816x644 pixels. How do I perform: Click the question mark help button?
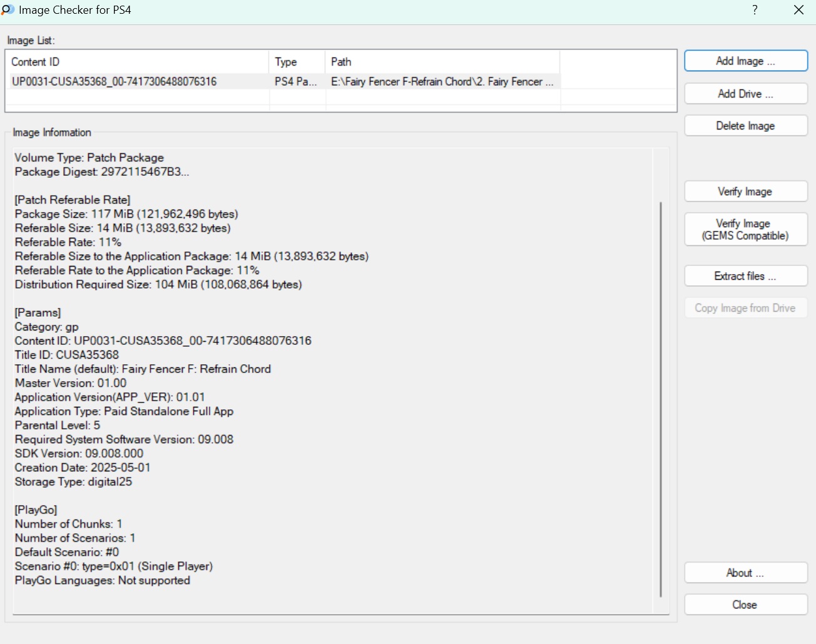point(755,10)
